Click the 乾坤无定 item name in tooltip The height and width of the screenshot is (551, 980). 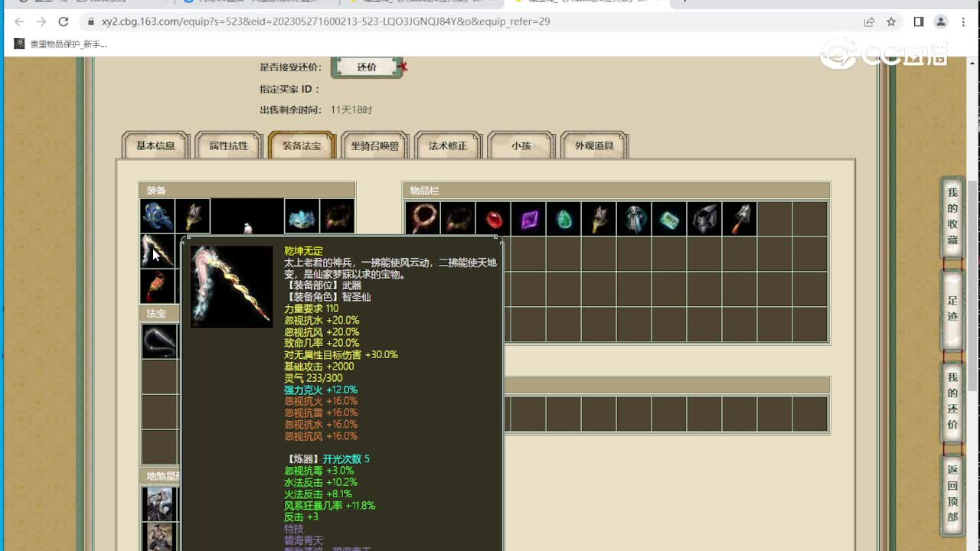tap(304, 251)
